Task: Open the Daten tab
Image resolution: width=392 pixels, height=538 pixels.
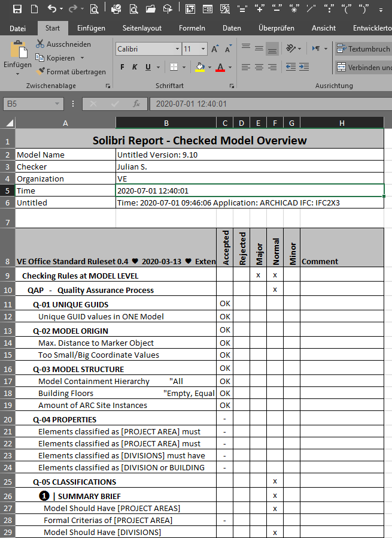Action: coord(232,28)
